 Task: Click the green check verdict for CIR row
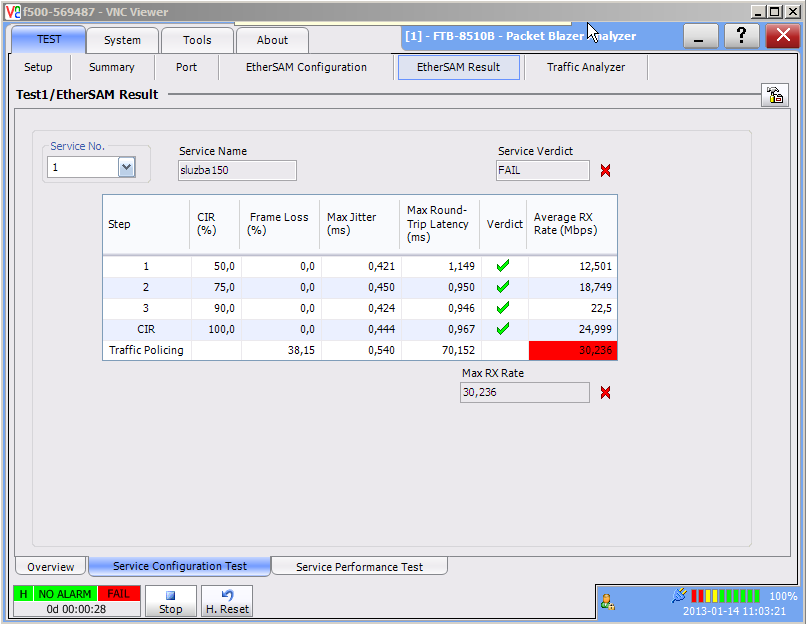tap(503, 328)
